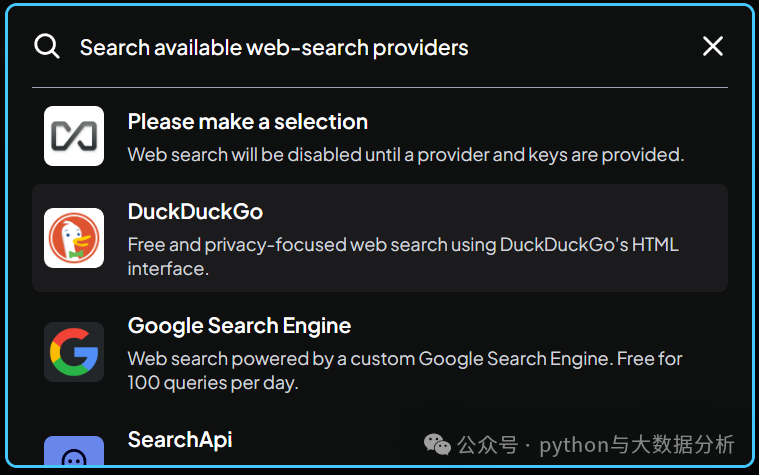Click DuckDuckGo's "Free and privacy-focused" description line
The height and width of the screenshot is (475, 759).
[x=403, y=245]
